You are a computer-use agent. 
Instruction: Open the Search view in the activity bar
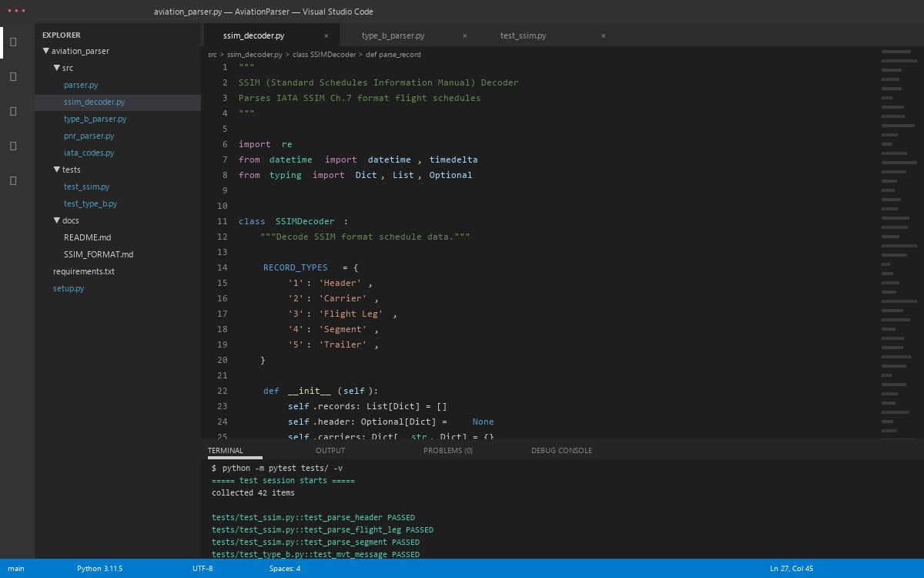pyautogui.click(x=12, y=76)
